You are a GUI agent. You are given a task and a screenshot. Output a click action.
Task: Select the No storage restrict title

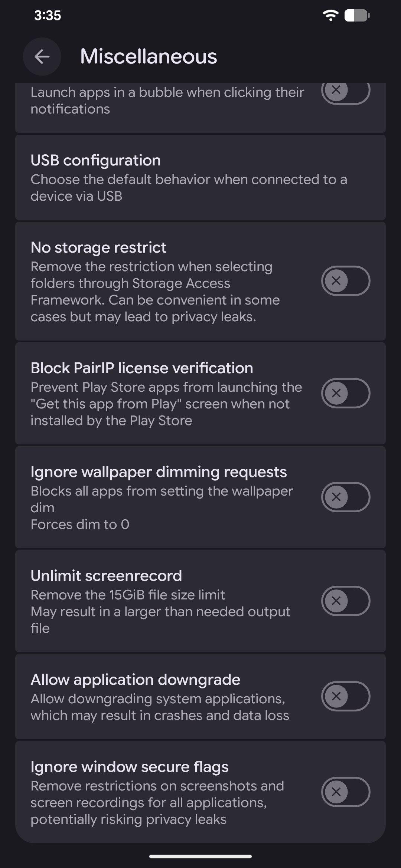(x=98, y=247)
